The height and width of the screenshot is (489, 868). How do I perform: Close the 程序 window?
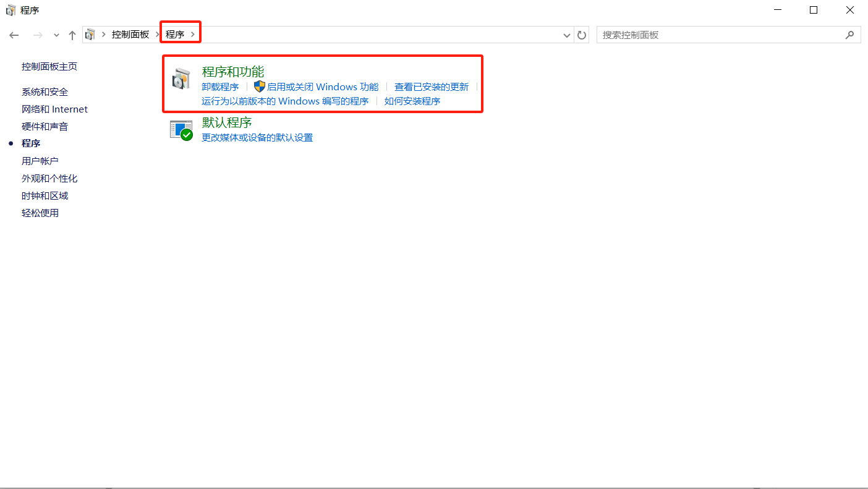(850, 10)
